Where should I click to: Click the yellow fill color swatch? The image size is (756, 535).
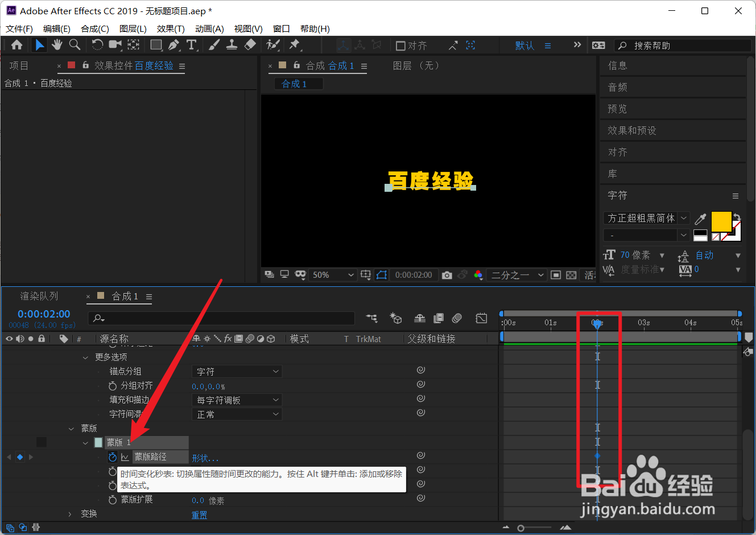pos(721,221)
